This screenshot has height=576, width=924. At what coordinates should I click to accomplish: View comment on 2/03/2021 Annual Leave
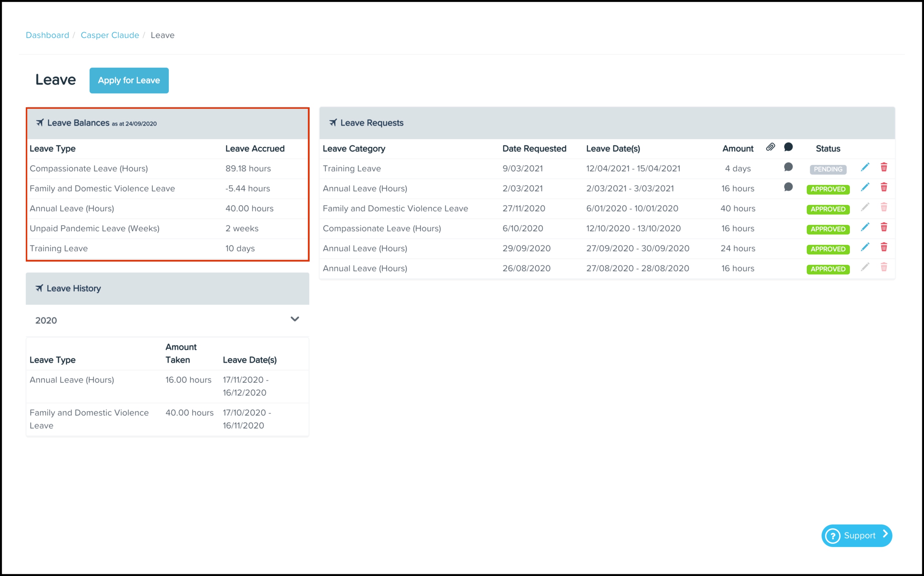[x=788, y=187]
